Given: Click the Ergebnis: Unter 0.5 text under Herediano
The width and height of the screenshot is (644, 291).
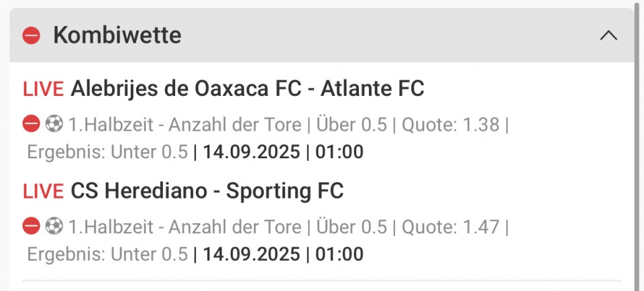Looking at the screenshot, I should pos(107,254).
